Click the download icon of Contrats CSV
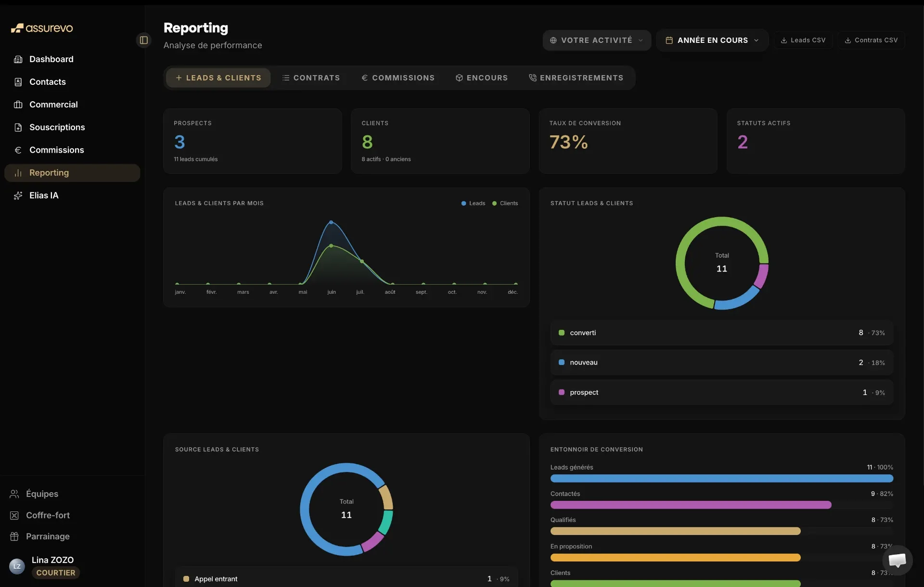The width and height of the screenshot is (924, 587). [x=848, y=40]
